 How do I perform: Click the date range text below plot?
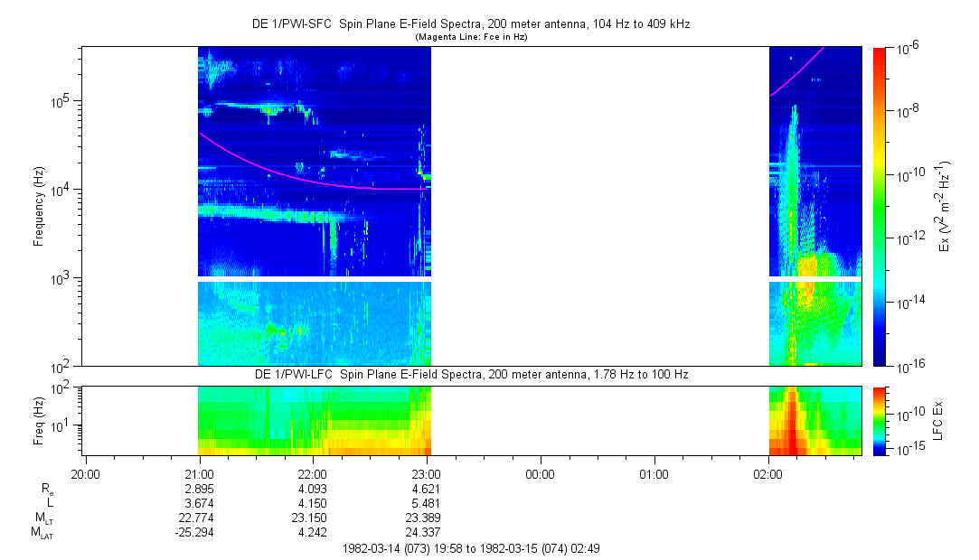(470, 548)
